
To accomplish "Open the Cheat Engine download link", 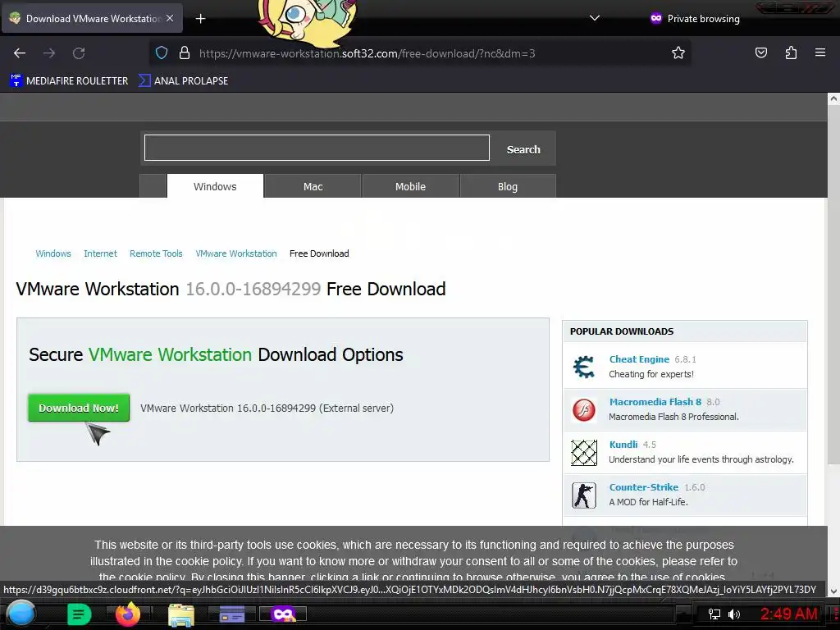I will [x=639, y=359].
